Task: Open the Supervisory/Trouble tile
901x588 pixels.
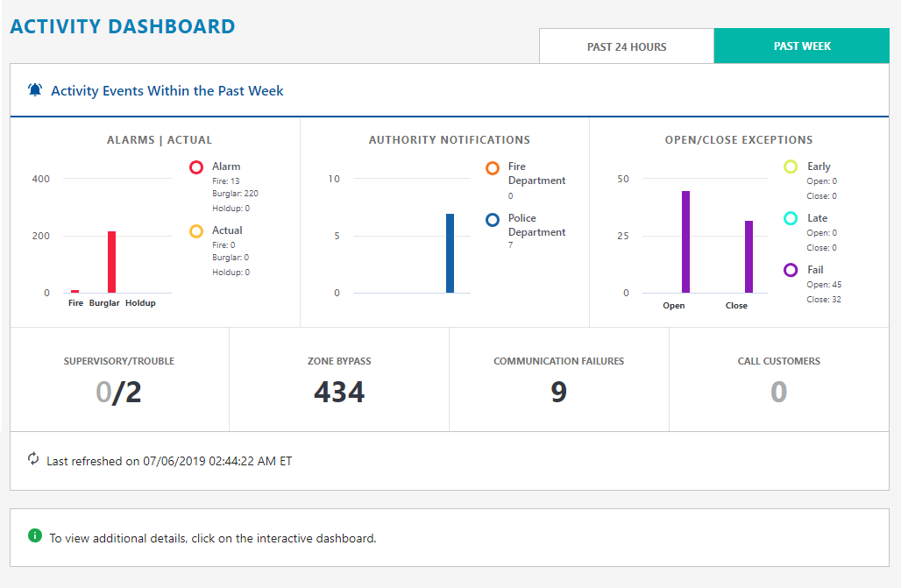Action: pos(119,380)
